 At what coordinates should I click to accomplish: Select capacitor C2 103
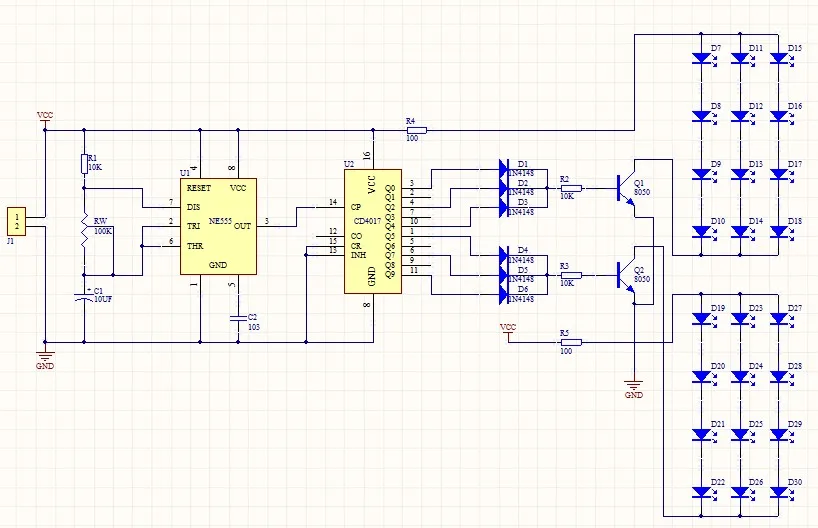tap(238, 318)
